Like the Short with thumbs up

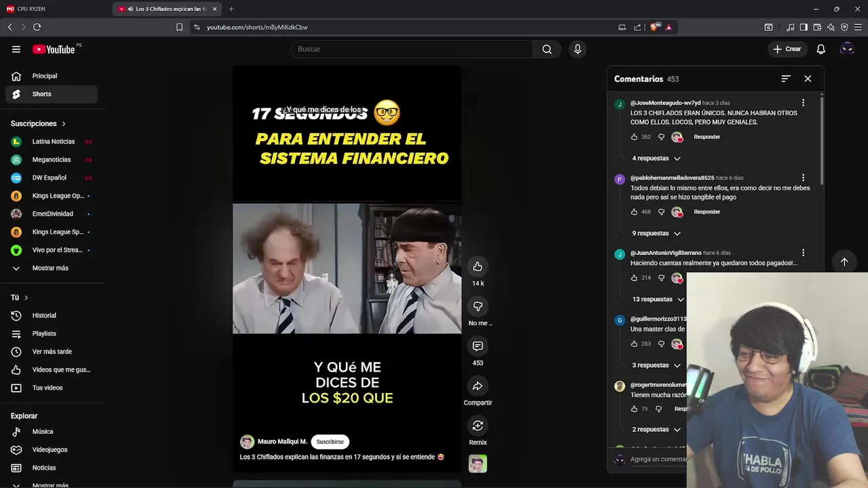click(x=477, y=266)
